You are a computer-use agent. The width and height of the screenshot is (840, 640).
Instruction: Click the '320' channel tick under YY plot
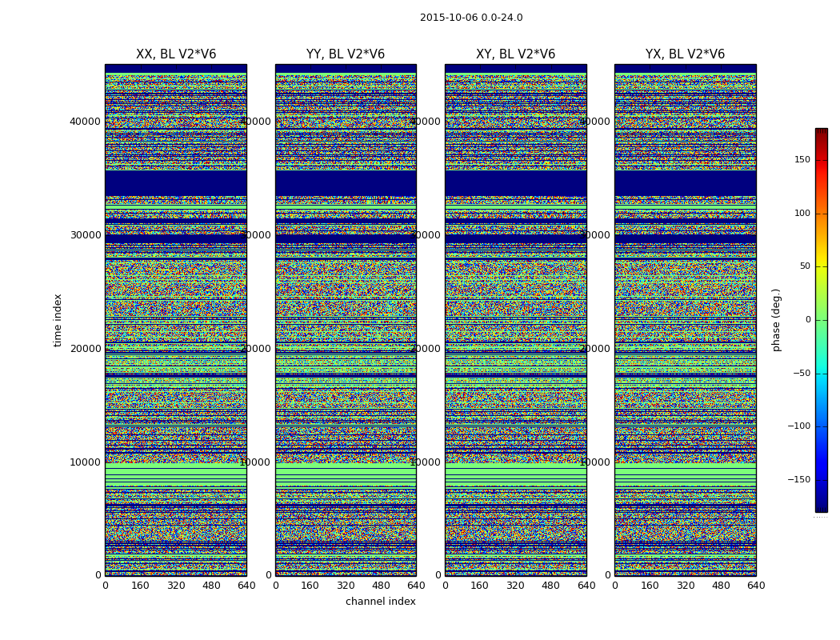[346, 586]
